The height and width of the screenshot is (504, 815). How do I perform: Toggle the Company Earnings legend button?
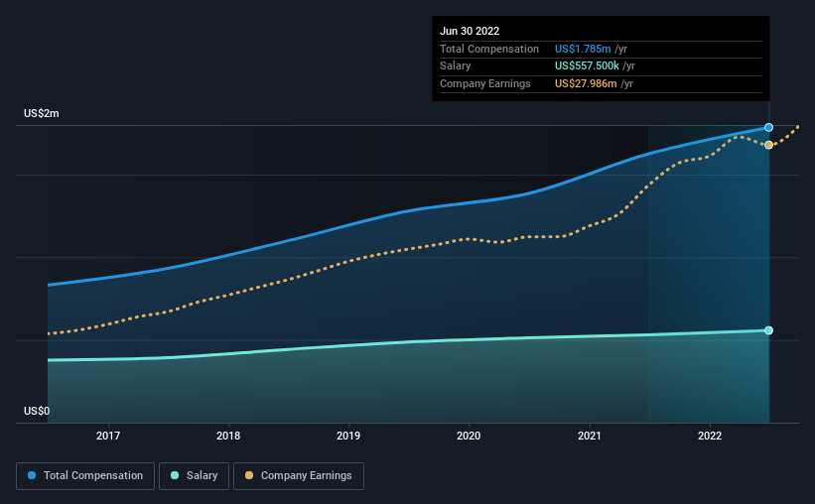pos(299,476)
